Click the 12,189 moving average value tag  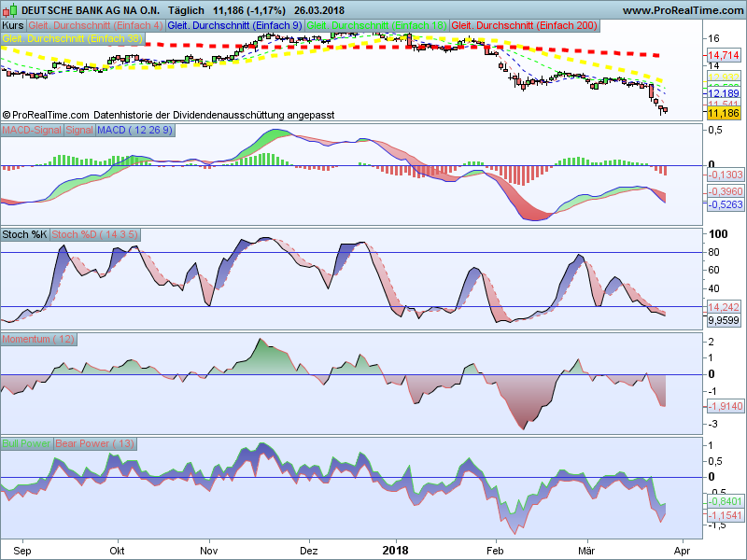coord(724,93)
